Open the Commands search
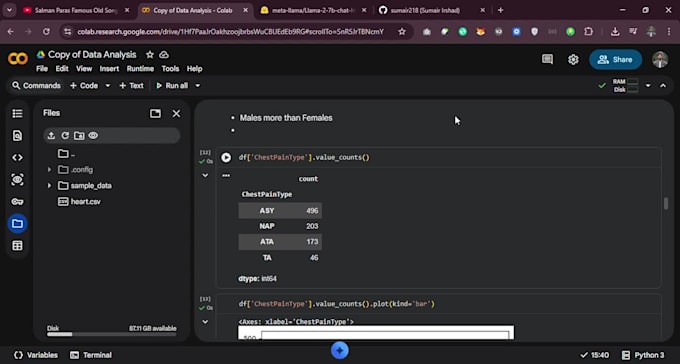The width and height of the screenshot is (680, 364). click(x=36, y=85)
